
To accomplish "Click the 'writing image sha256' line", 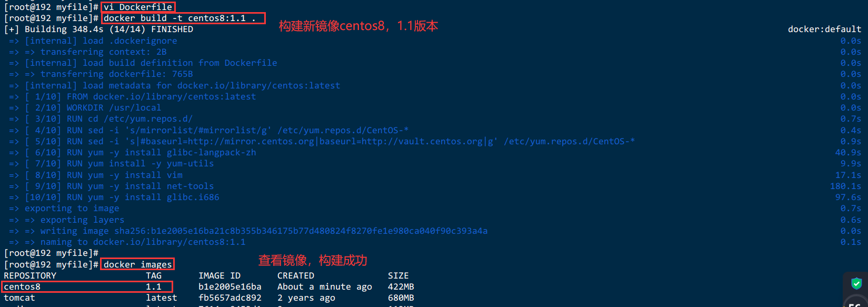I will coord(264,231).
